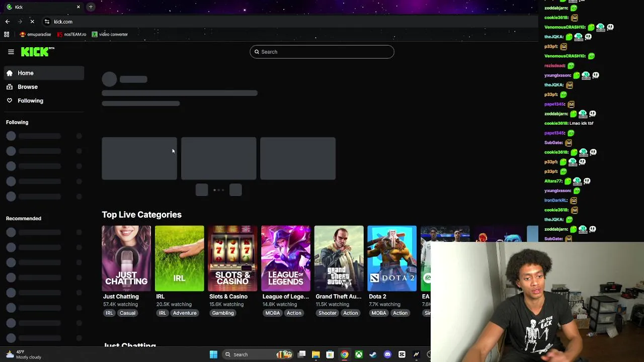Open the browser apps grid icon

click(x=7, y=34)
